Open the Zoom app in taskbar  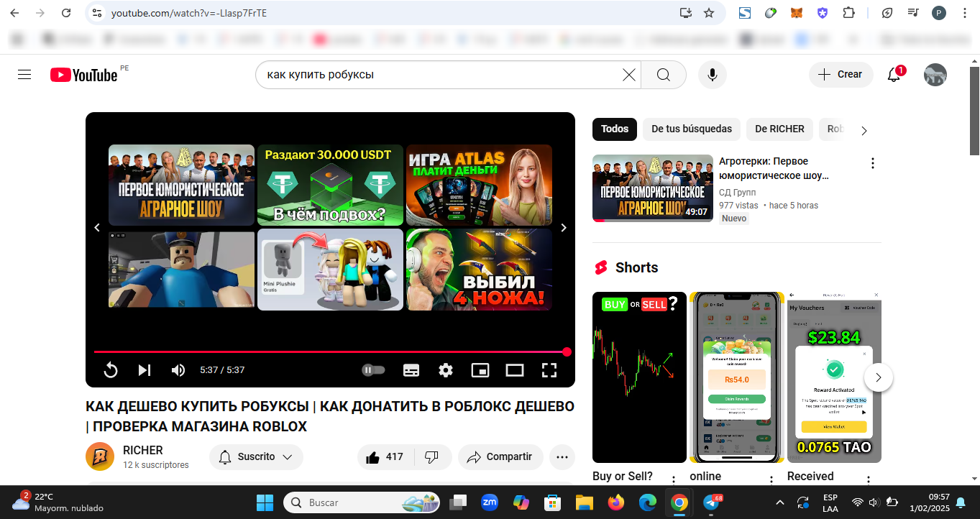pos(490,502)
